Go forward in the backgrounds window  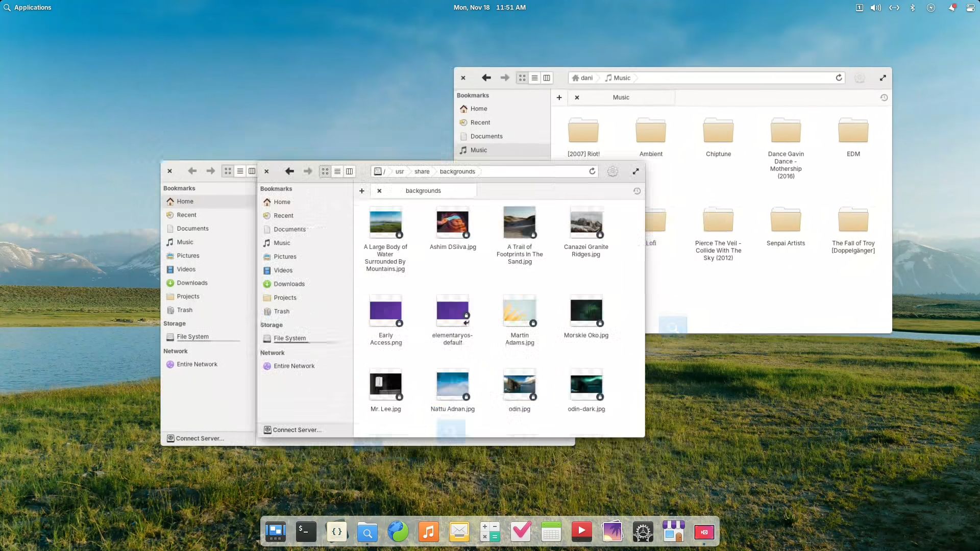308,171
